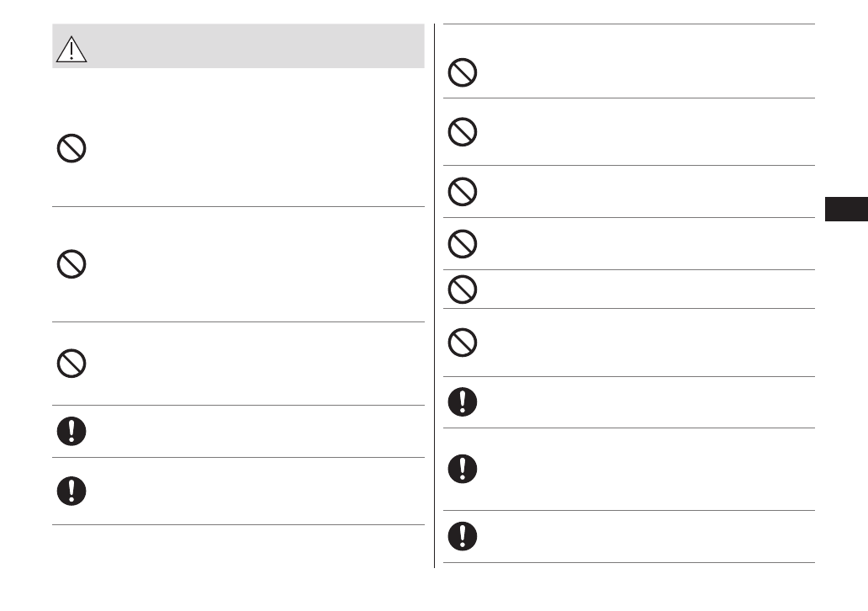The width and height of the screenshot is (868, 611).
Task: Select the fifth prohibition icon in right column
Action: point(463,290)
